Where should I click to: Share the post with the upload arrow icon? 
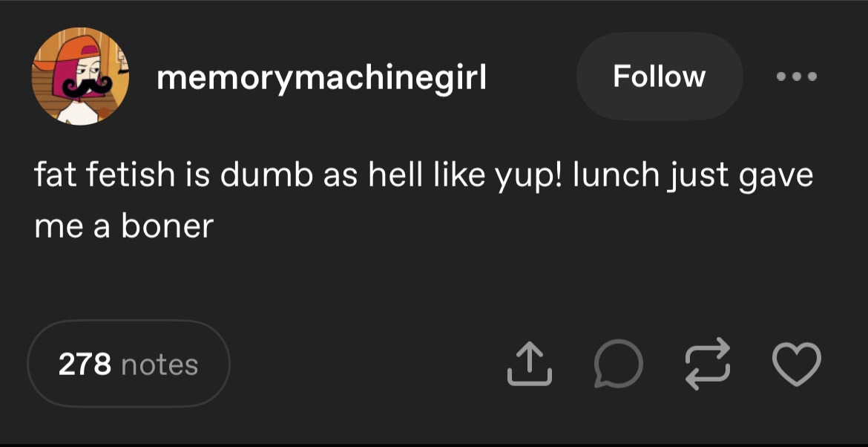[530, 364]
